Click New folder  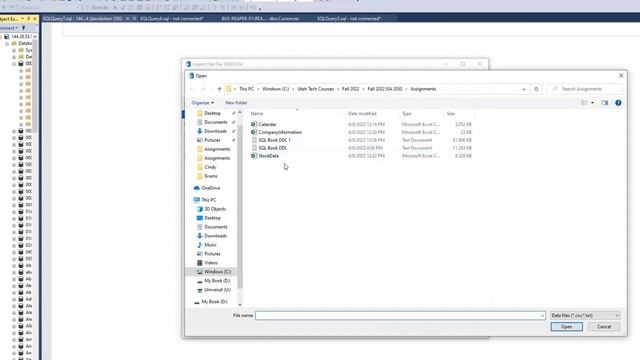pyautogui.click(x=236, y=103)
